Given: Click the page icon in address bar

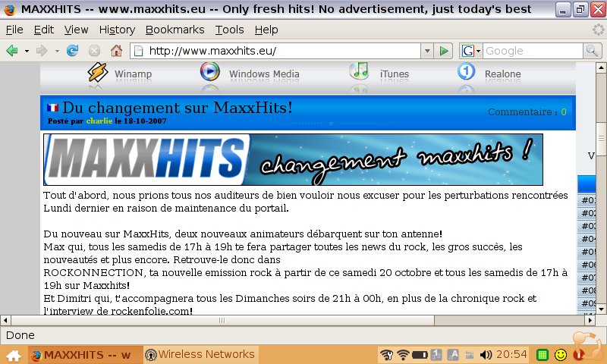Looking at the screenshot, I should click(x=139, y=51).
